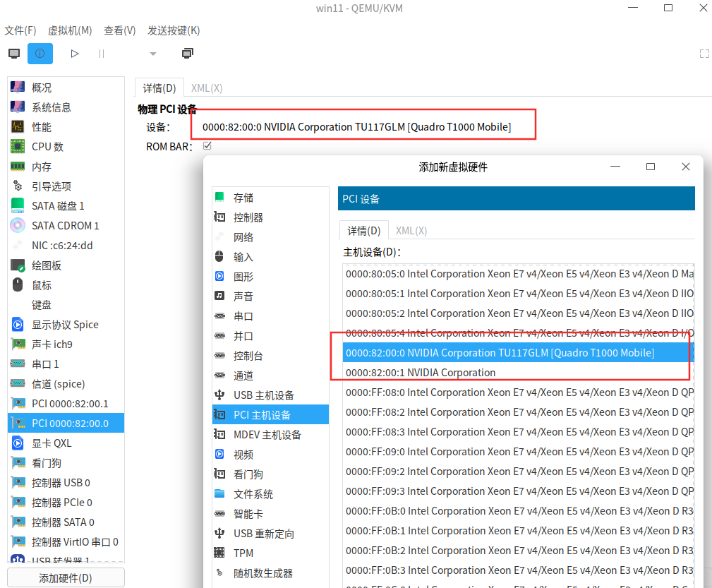Viewport: 712px width, 588px height.
Task: Open the snapshots manager icon
Action: (x=187, y=54)
